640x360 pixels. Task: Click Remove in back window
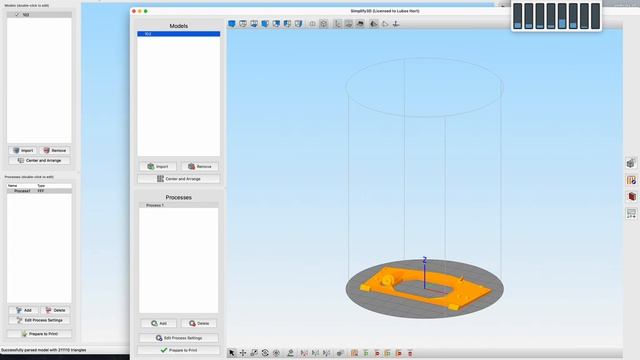point(55,150)
